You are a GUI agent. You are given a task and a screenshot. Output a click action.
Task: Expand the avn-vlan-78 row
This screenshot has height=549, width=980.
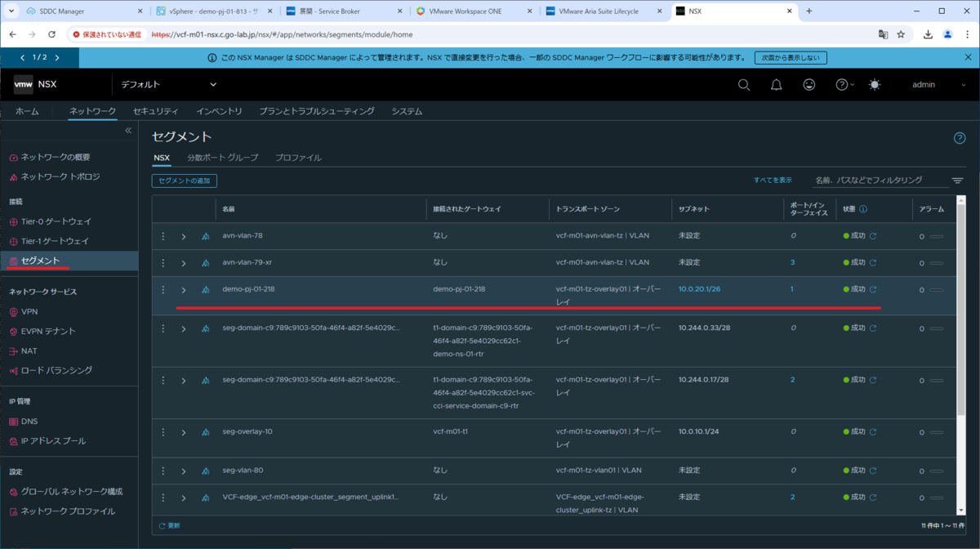[184, 237]
